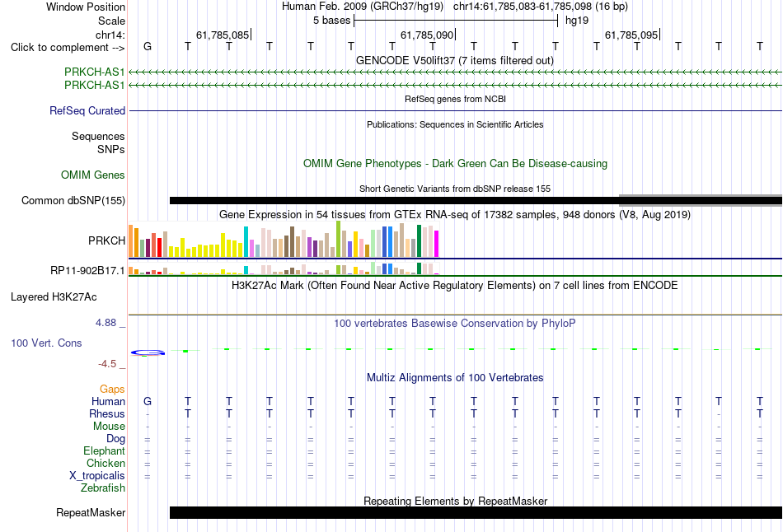783x532 pixels.
Task: Click the RepeatMasker track label
Action: pos(91,512)
